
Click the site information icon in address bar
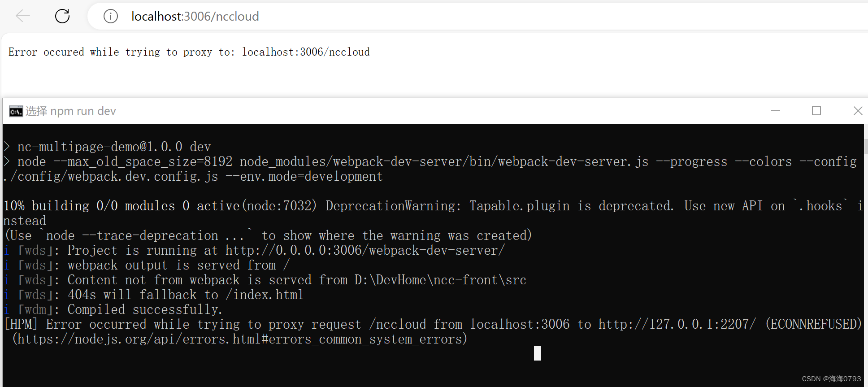pyautogui.click(x=110, y=16)
